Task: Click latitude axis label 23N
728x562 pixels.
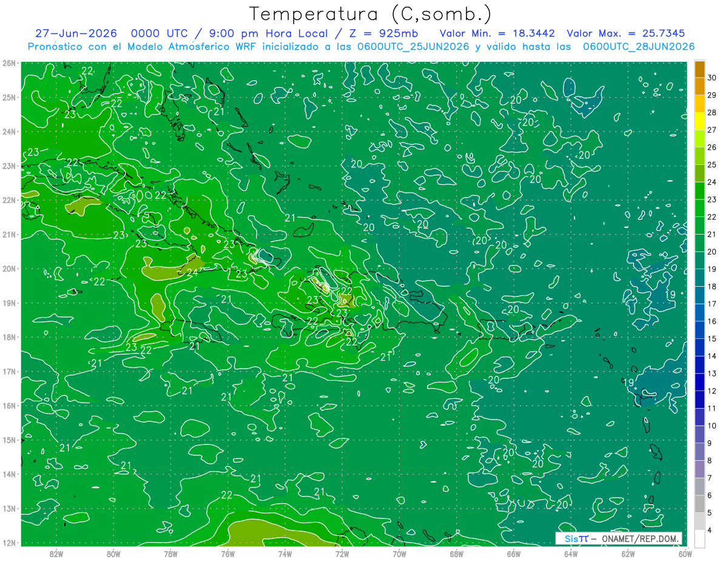Action: (x=8, y=166)
